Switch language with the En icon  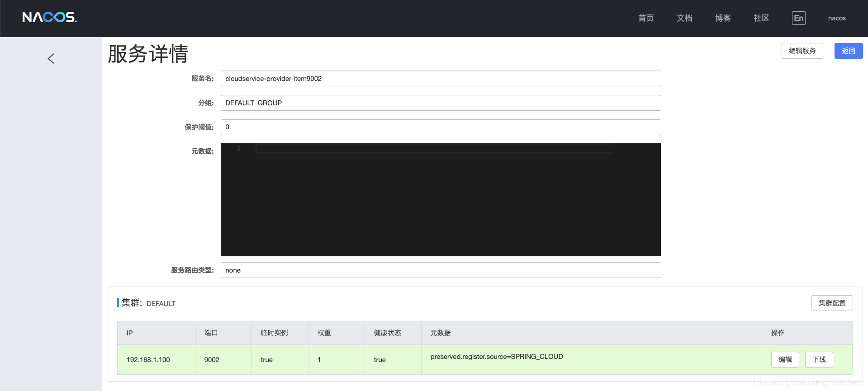tap(798, 18)
